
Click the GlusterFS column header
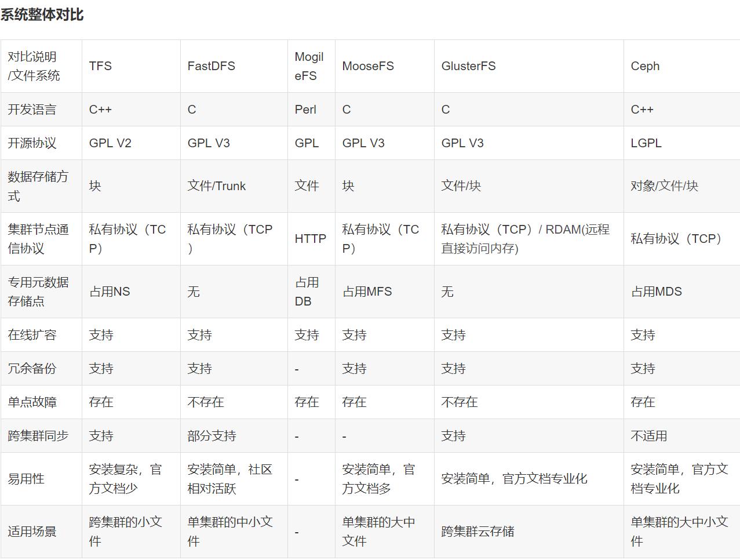469,66
